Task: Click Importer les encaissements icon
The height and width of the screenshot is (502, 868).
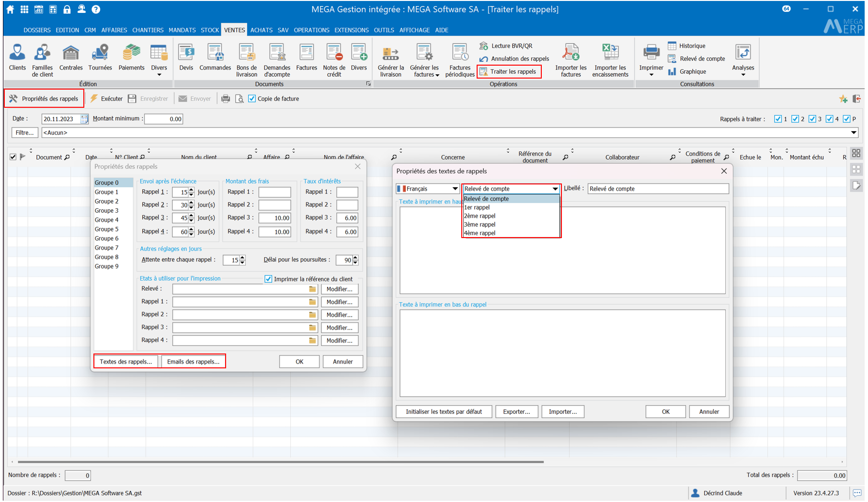Action: (x=610, y=60)
